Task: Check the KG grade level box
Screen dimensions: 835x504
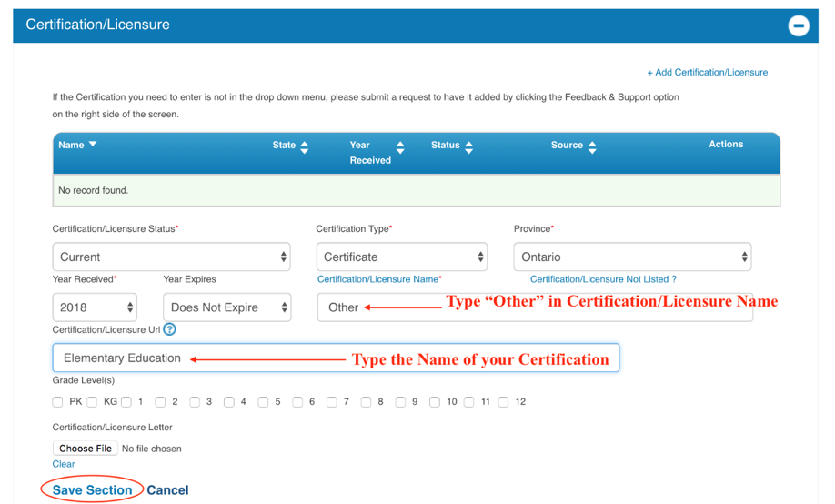Action: (92, 402)
